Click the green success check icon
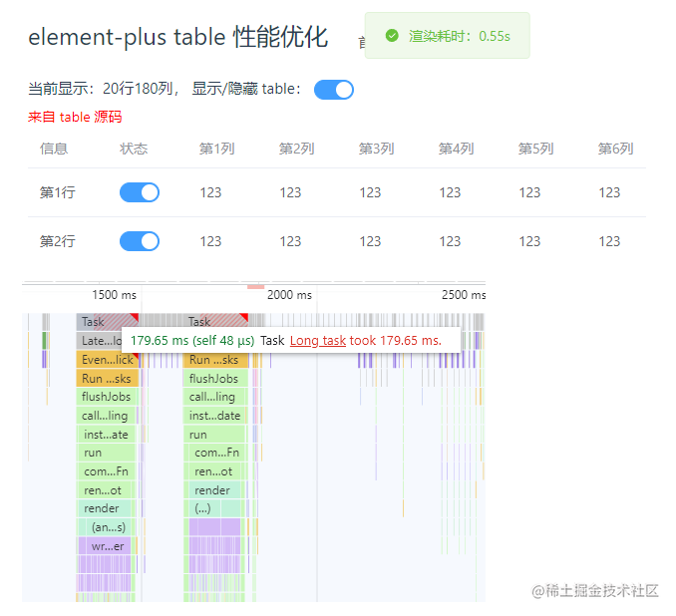Image resolution: width=676 pixels, height=616 pixels. (392, 35)
